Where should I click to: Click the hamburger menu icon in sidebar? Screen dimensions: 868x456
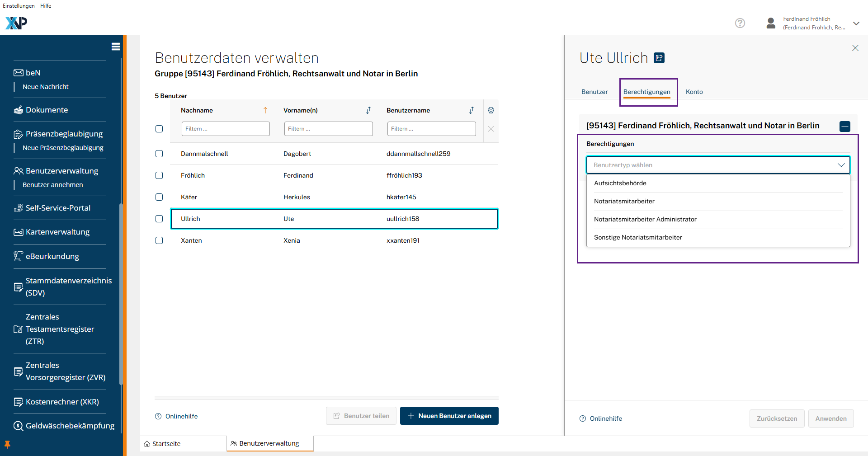click(115, 47)
